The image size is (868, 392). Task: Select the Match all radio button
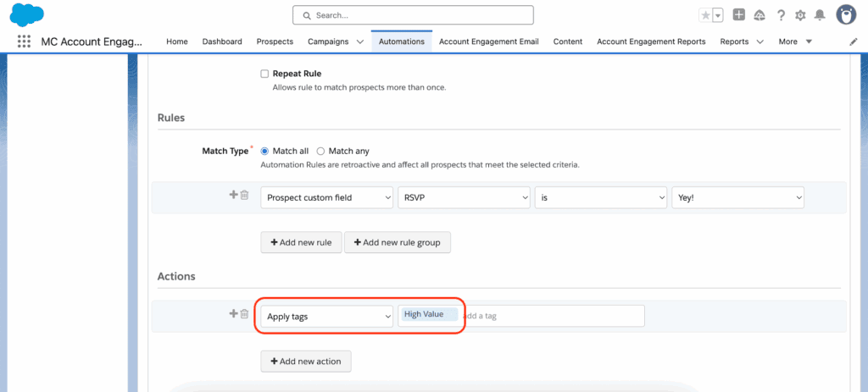(x=264, y=151)
